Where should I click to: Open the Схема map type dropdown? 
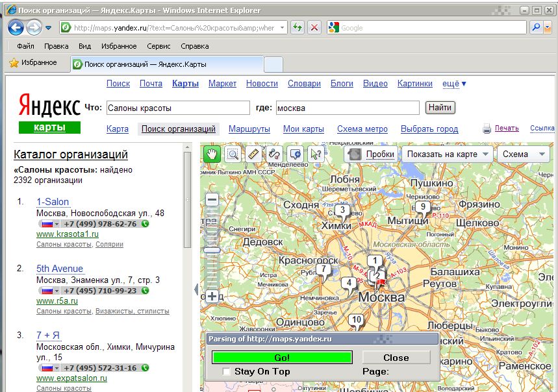[x=524, y=154]
